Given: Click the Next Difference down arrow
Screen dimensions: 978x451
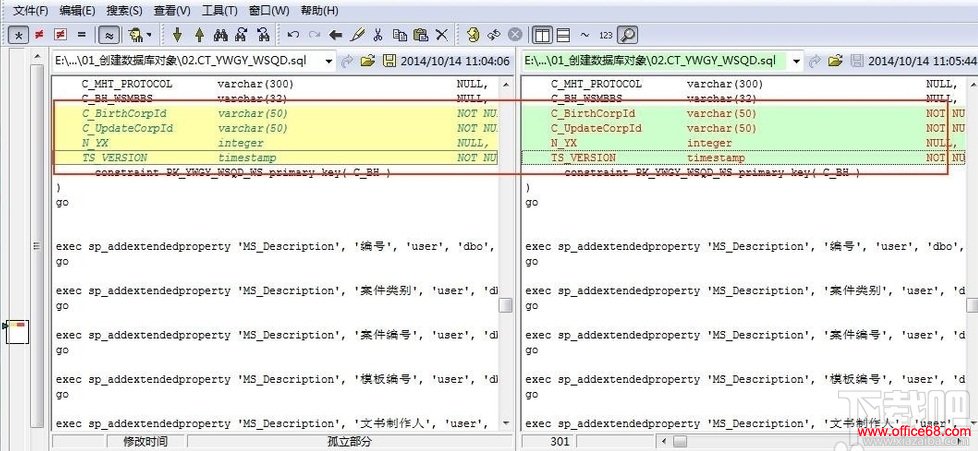Looking at the screenshot, I should tap(177, 35).
